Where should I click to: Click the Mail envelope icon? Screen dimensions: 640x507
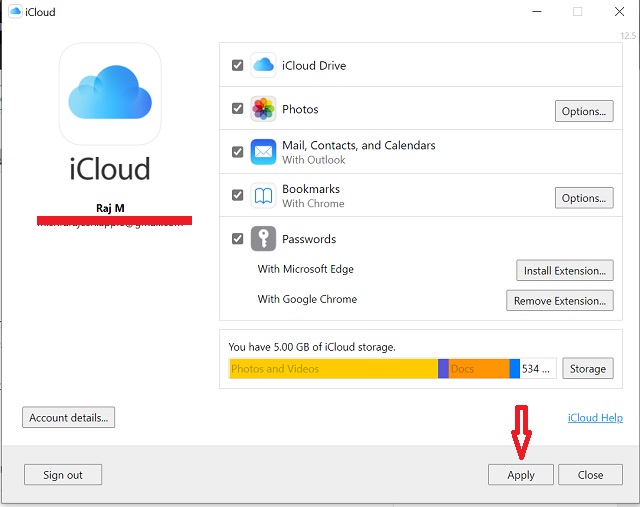(263, 152)
